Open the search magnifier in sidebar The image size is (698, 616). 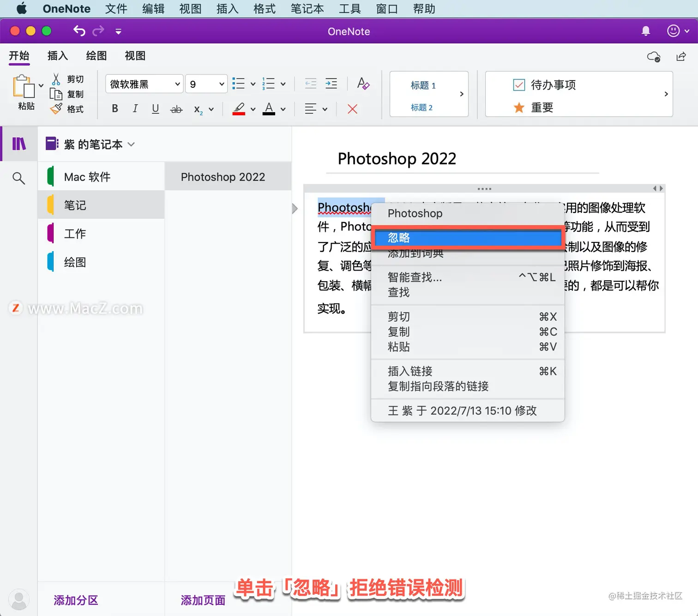(18, 178)
